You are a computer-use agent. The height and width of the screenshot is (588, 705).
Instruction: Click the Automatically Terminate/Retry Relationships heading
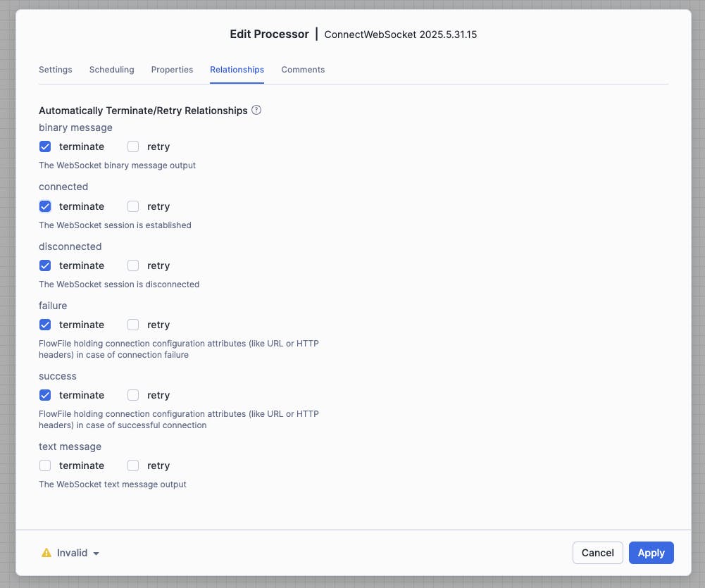(143, 111)
